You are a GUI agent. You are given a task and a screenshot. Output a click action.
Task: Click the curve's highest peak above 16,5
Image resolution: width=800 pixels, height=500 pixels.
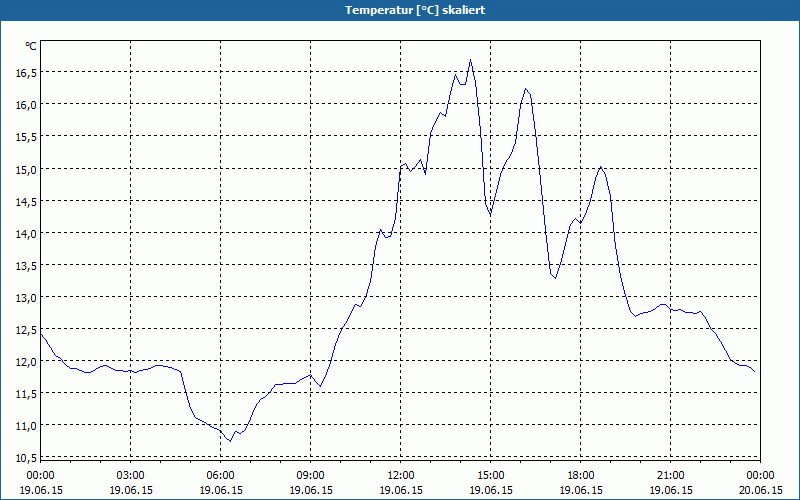[470, 60]
